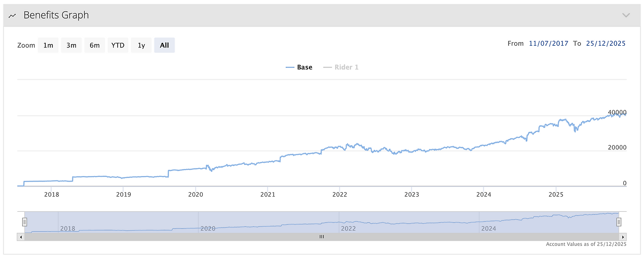Image resolution: width=644 pixels, height=258 pixels.
Task: Click the navigator right range handle
Action: (619, 222)
